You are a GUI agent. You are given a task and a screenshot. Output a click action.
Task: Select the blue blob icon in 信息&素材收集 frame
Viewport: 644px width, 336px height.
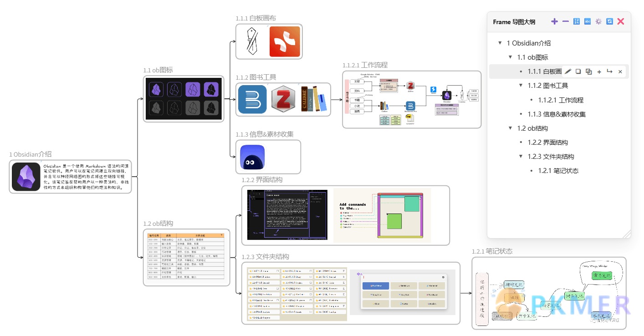click(252, 157)
